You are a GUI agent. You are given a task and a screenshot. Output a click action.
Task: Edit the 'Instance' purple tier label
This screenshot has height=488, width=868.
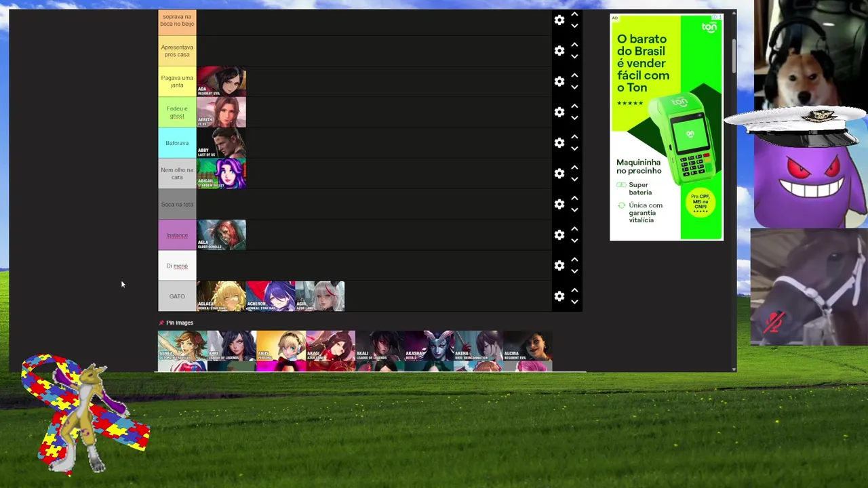177,235
